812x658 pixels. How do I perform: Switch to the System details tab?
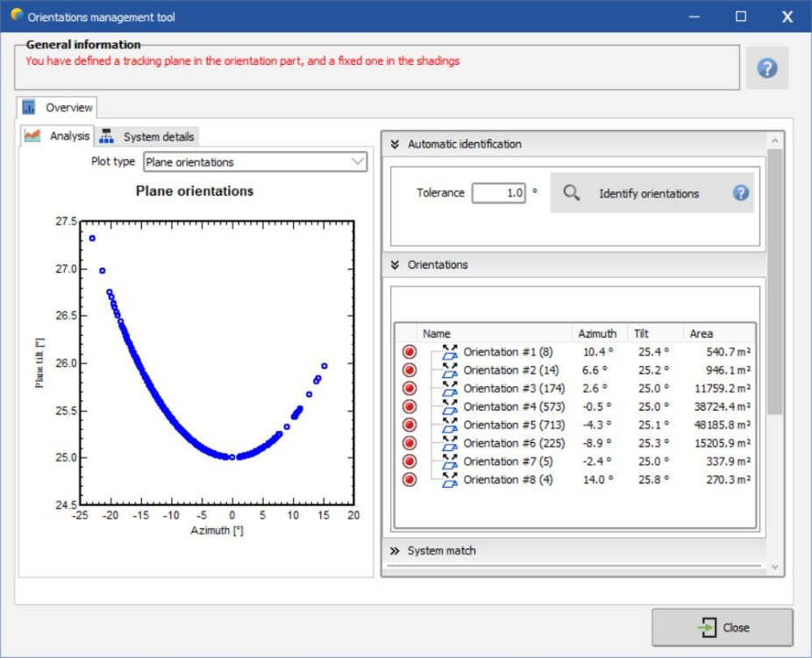coord(148,137)
